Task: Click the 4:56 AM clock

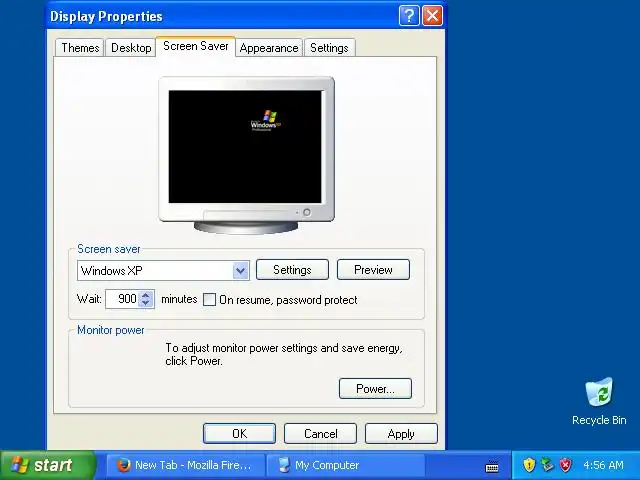Action: [603, 465]
